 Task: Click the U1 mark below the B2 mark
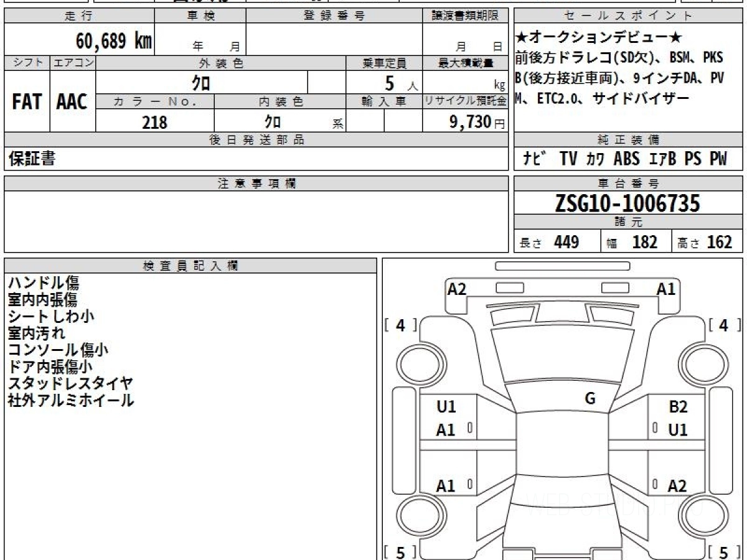click(x=678, y=429)
